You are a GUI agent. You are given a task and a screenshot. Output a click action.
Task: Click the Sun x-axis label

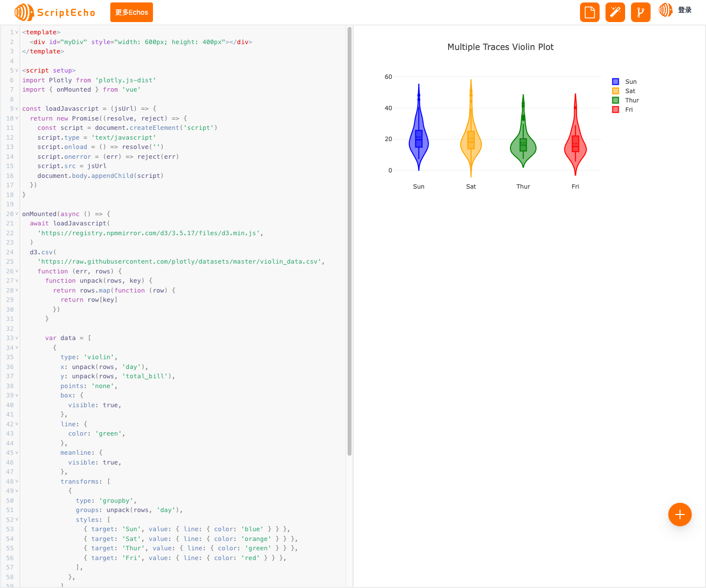[x=419, y=186]
